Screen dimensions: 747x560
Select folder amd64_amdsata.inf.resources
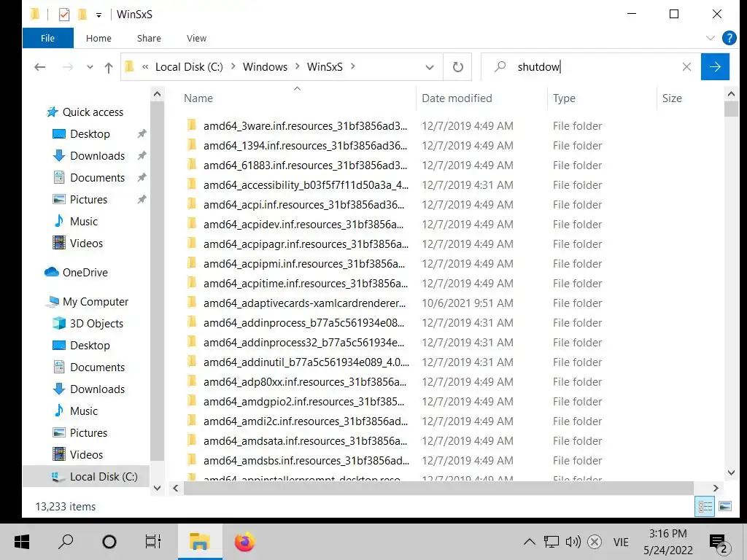[305, 441]
